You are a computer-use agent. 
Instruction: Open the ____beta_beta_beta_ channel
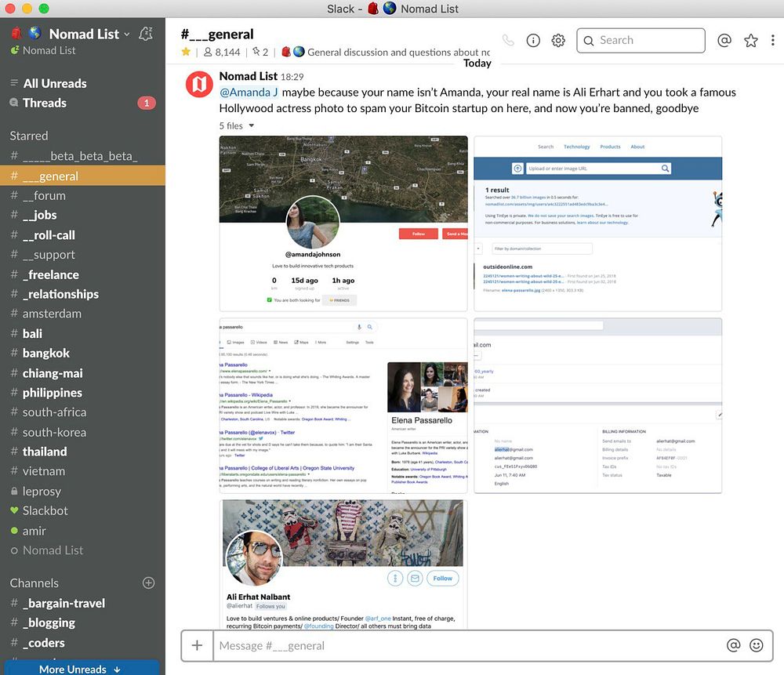(x=82, y=156)
